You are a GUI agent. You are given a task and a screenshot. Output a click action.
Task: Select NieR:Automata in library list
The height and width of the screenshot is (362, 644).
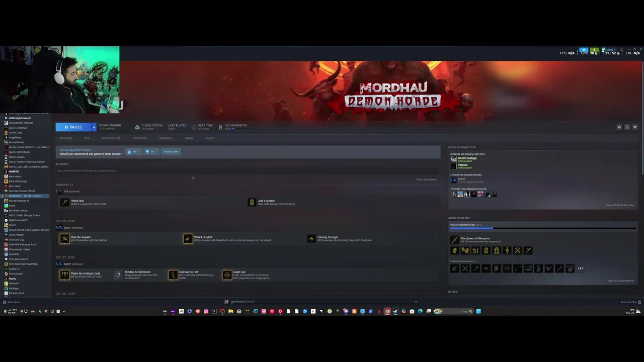(x=19, y=220)
